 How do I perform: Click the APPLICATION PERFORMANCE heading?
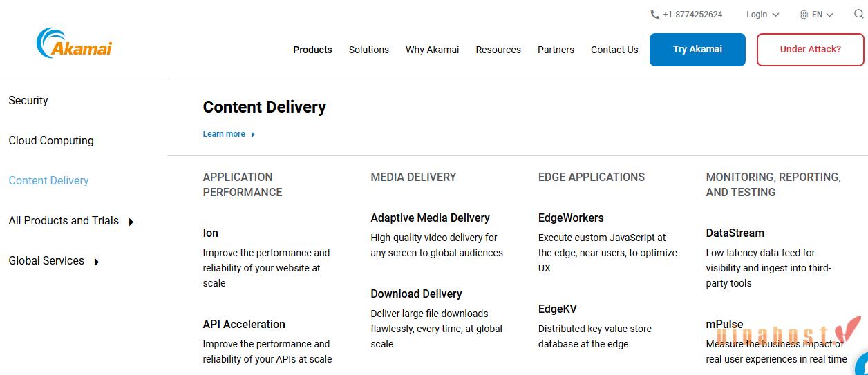point(243,184)
